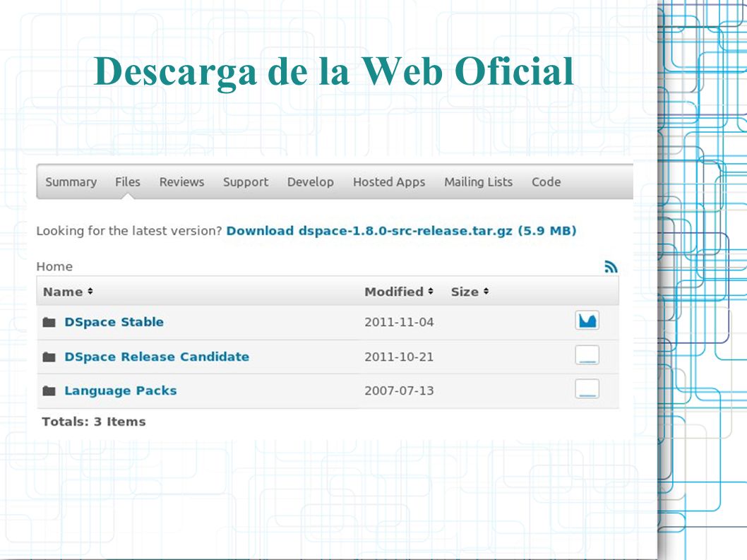View download stats for DSpace Release Candidate

pos(587,355)
